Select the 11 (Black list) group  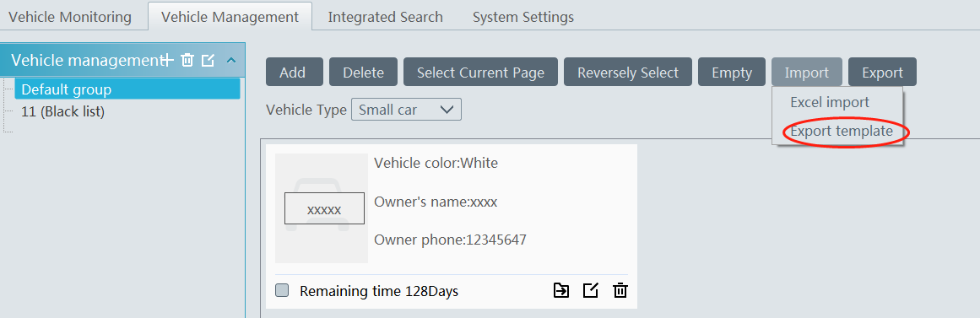(x=62, y=112)
